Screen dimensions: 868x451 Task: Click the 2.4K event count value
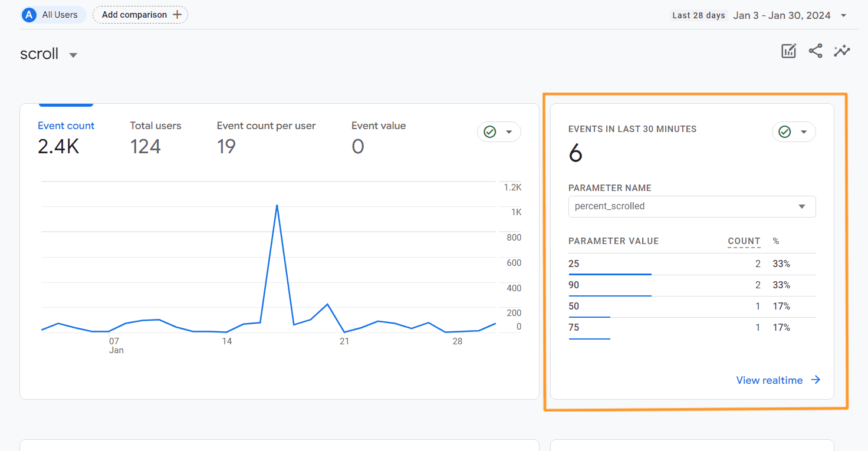coord(58,147)
